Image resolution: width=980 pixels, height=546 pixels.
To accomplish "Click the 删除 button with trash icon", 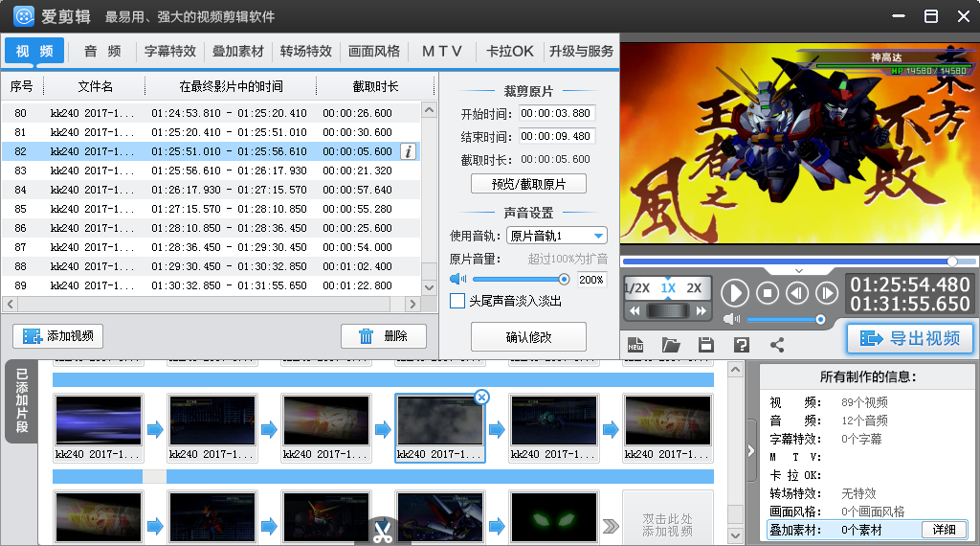I will pyautogui.click(x=384, y=336).
